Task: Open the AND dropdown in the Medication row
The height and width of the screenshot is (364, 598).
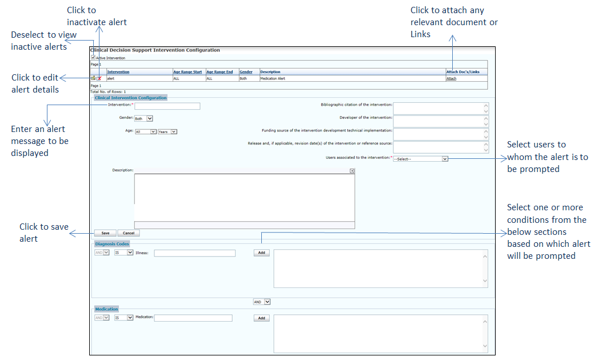Action: pyautogui.click(x=102, y=318)
